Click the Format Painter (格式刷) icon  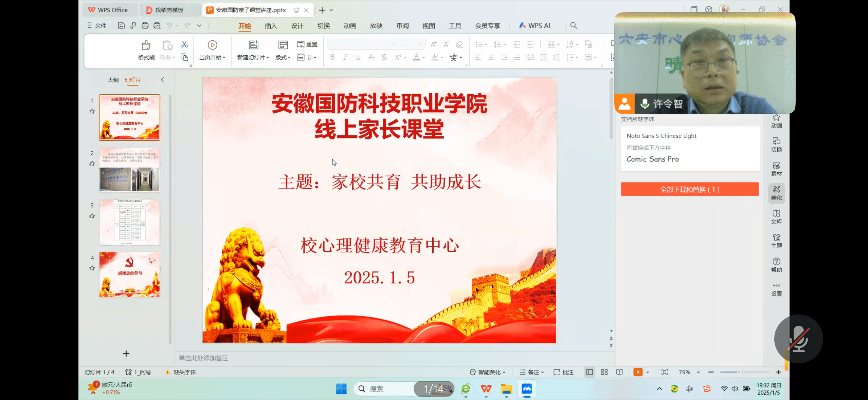point(146,45)
